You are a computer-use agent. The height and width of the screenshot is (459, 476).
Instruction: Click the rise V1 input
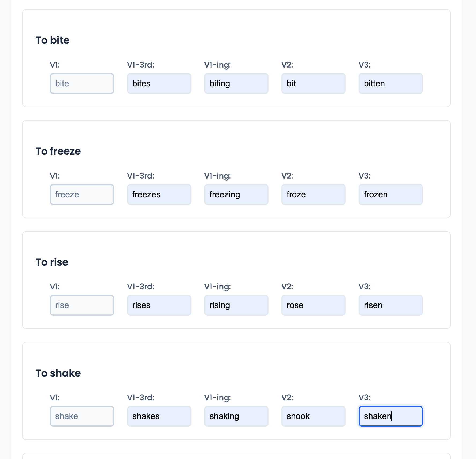(x=82, y=305)
